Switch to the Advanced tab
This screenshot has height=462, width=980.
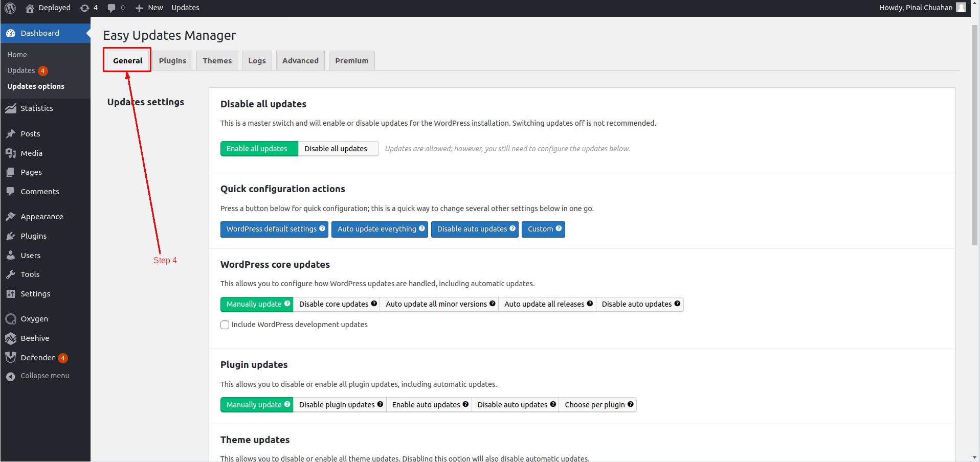300,60
